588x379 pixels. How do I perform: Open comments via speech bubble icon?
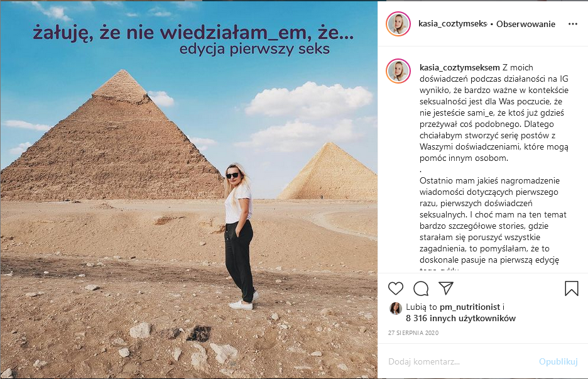(421, 288)
